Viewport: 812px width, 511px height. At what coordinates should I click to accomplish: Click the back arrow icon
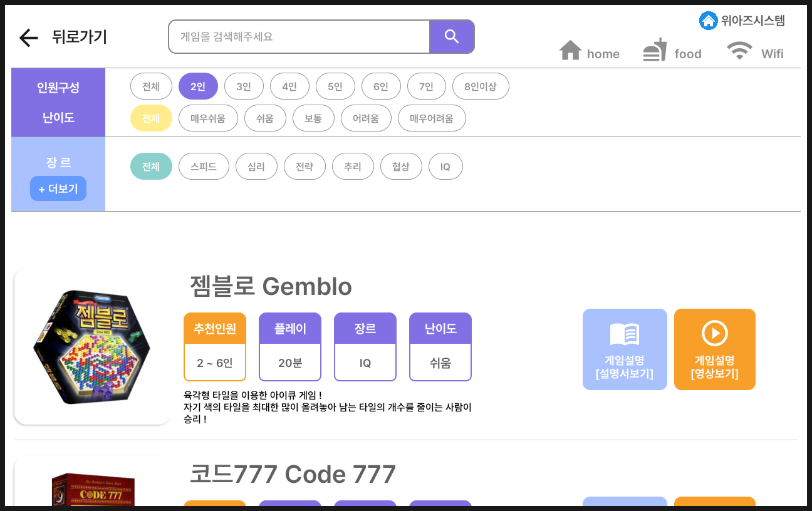pyautogui.click(x=29, y=38)
